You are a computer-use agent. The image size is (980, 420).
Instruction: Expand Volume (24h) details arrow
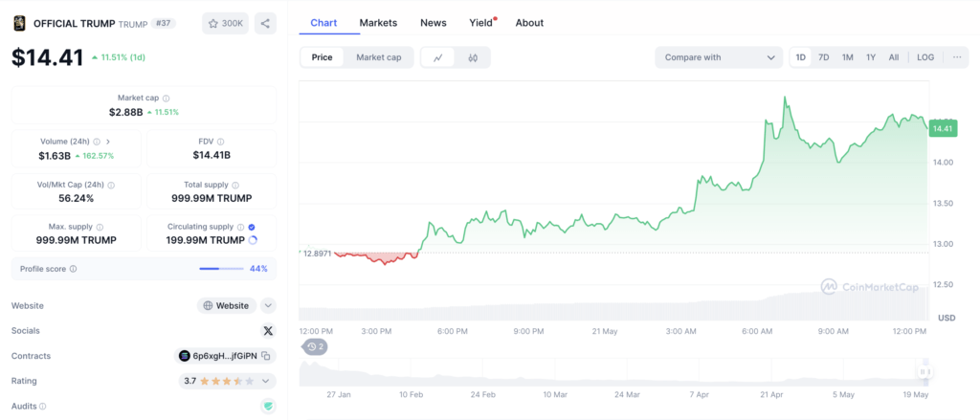click(x=108, y=142)
